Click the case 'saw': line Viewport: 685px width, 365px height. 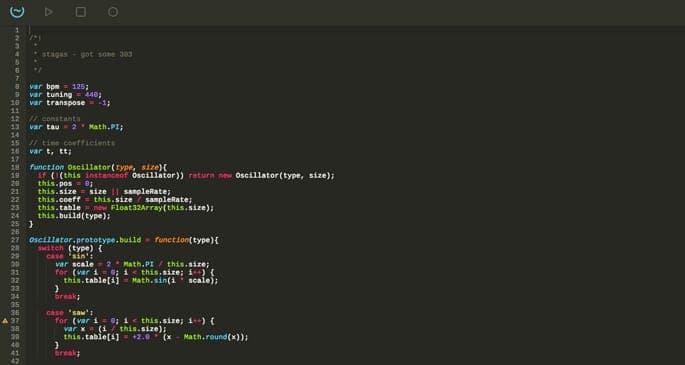pyautogui.click(x=70, y=313)
